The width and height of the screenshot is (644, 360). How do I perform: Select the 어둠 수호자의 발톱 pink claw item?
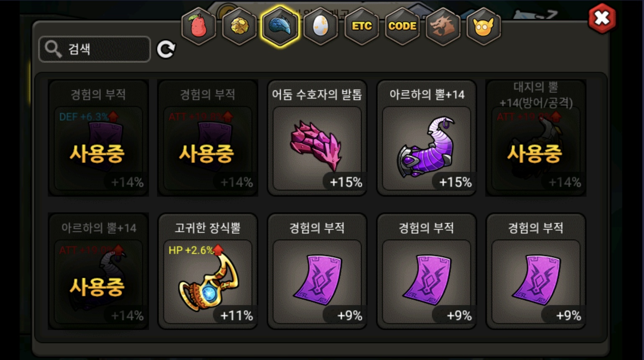(x=317, y=138)
